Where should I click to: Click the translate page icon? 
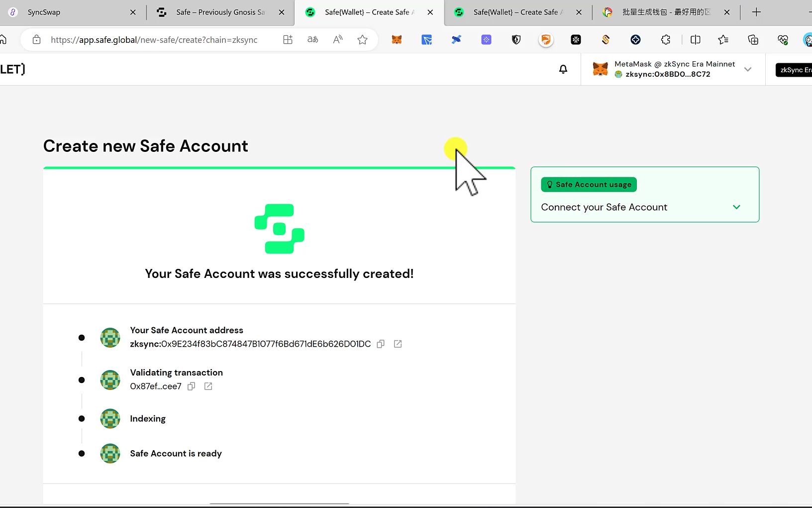click(312, 40)
